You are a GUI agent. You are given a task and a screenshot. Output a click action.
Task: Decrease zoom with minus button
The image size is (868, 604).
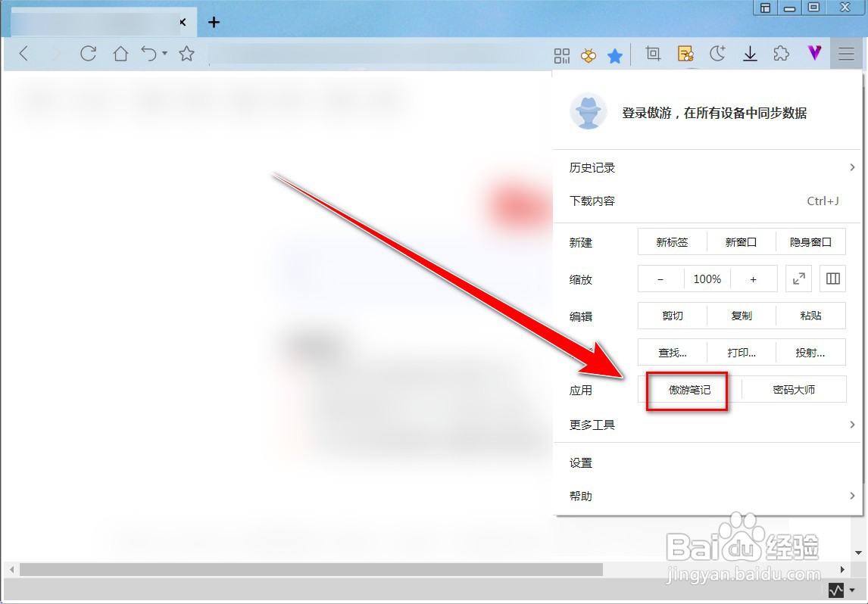point(660,279)
